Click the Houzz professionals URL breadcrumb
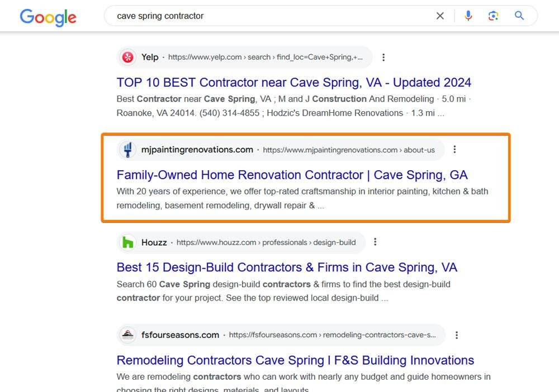Screen dimensions: 559x392 point(266,242)
